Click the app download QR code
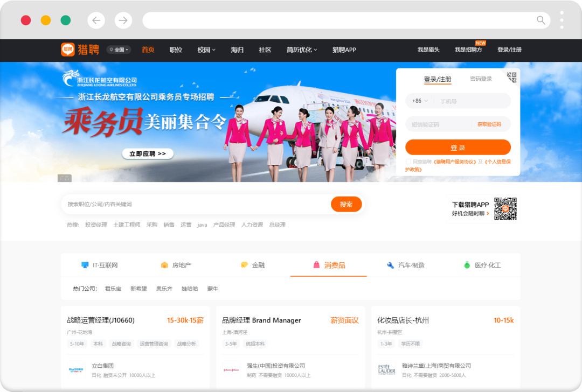 [x=505, y=209]
